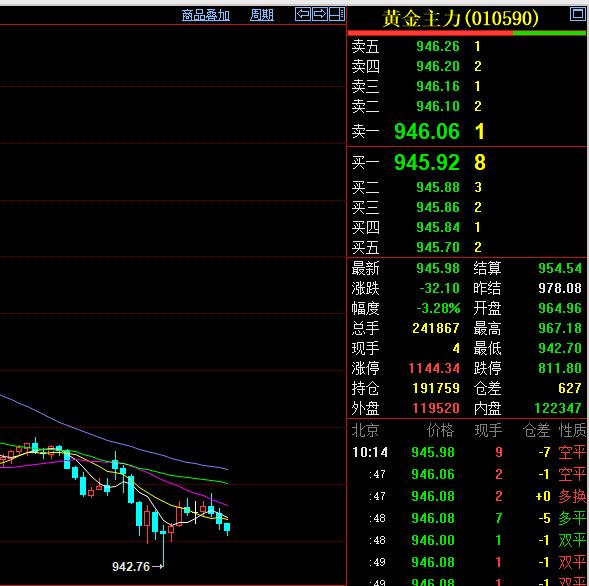Click the 涨停 value 1144.34
The image size is (589, 586).
pos(434,368)
